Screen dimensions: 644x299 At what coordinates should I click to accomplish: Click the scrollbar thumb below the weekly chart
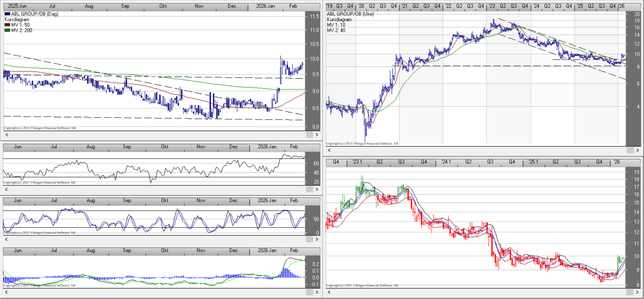pos(630,150)
